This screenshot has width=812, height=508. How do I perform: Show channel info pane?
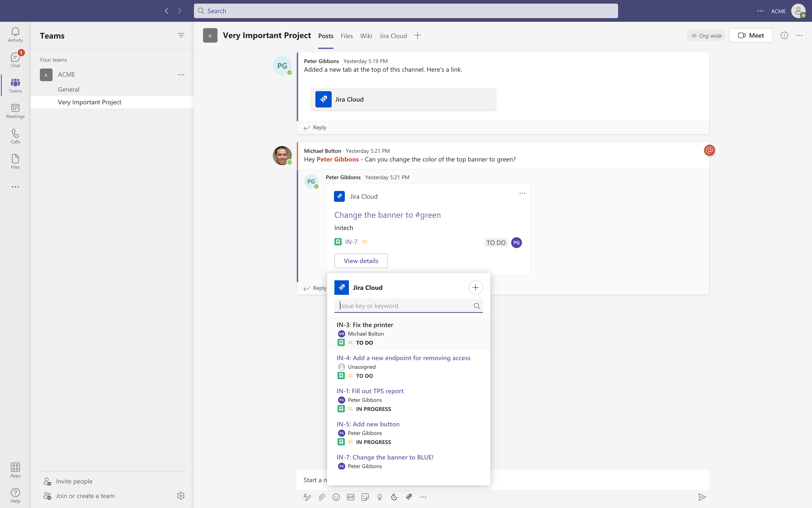(x=784, y=35)
